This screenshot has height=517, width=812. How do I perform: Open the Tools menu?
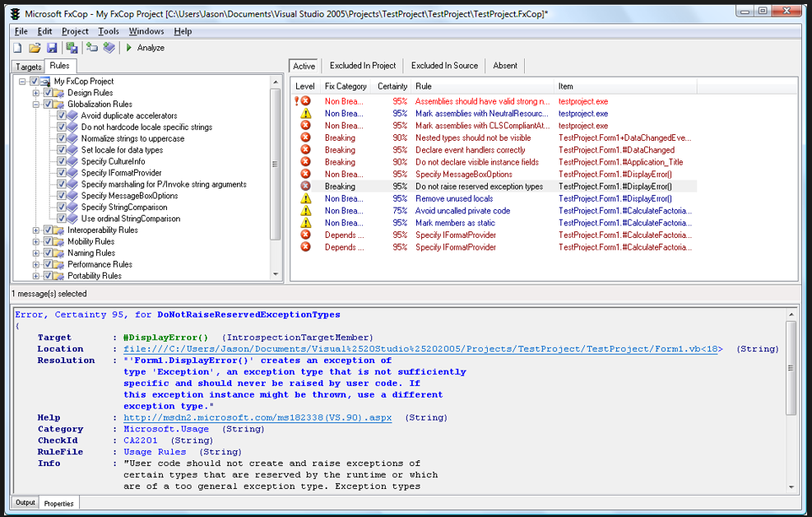[109, 31]
